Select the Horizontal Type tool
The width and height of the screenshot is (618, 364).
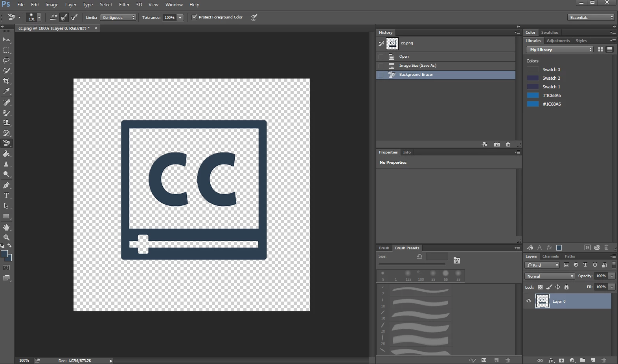point(6,196)
